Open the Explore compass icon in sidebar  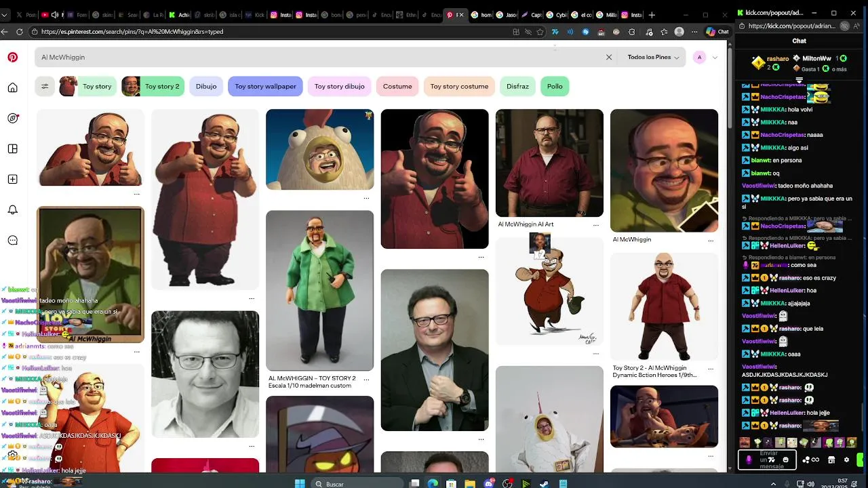[12, 118]
